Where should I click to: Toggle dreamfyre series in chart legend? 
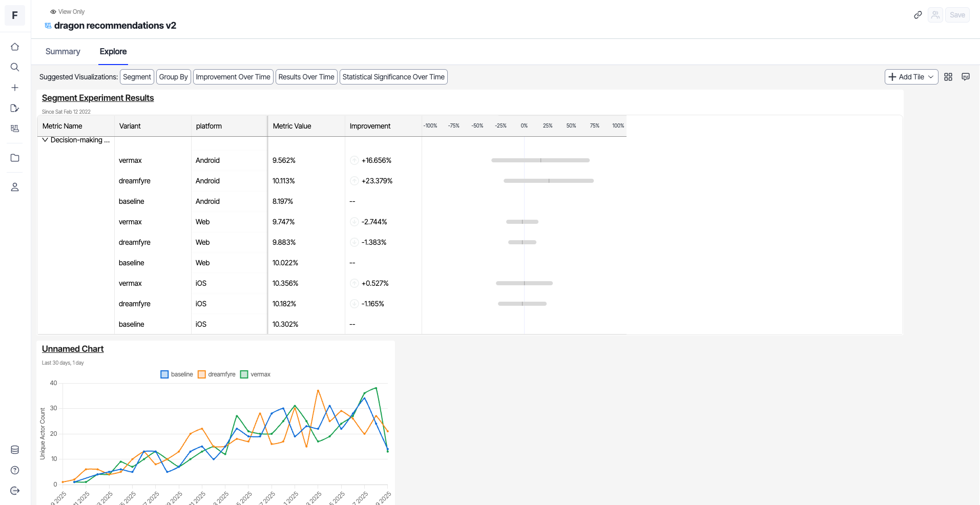[x=217, y=374]
